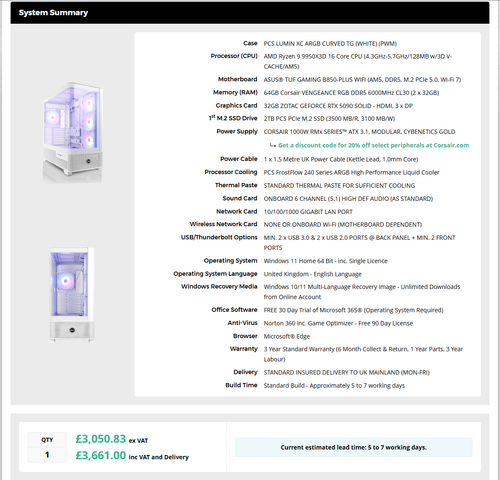Click the Current estimated lead time notice
500x480 pixels.
click(x=353, y=447)
